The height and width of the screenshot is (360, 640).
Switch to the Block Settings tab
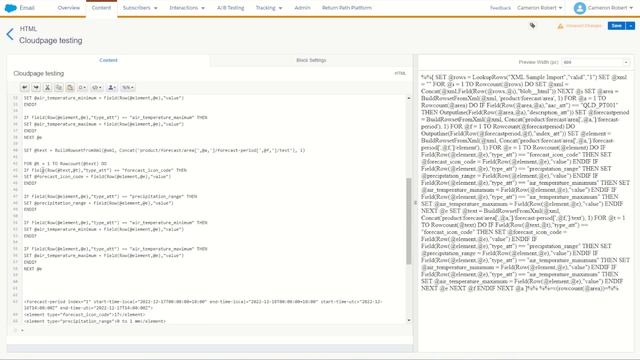(x=311, y=60)
